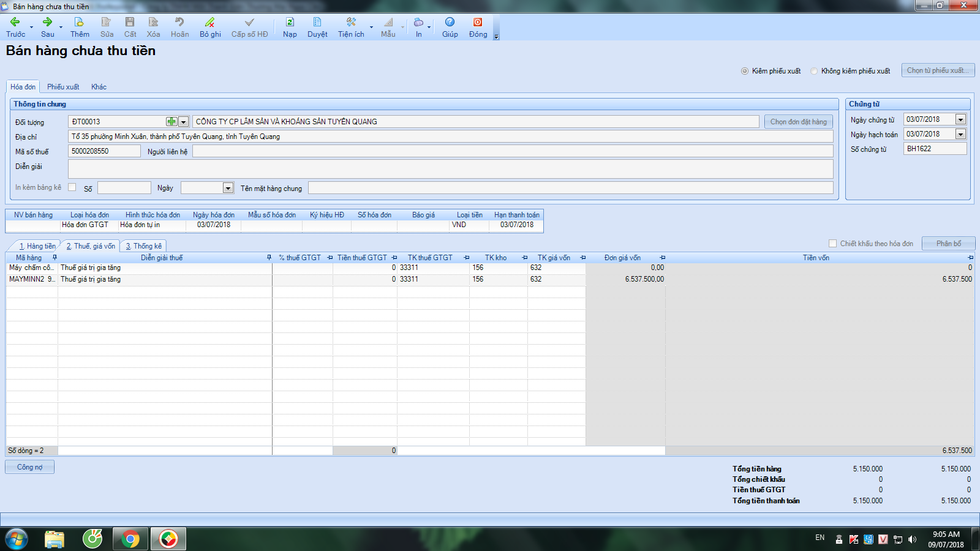Open the Duyệt browse tool

(317, 27)
